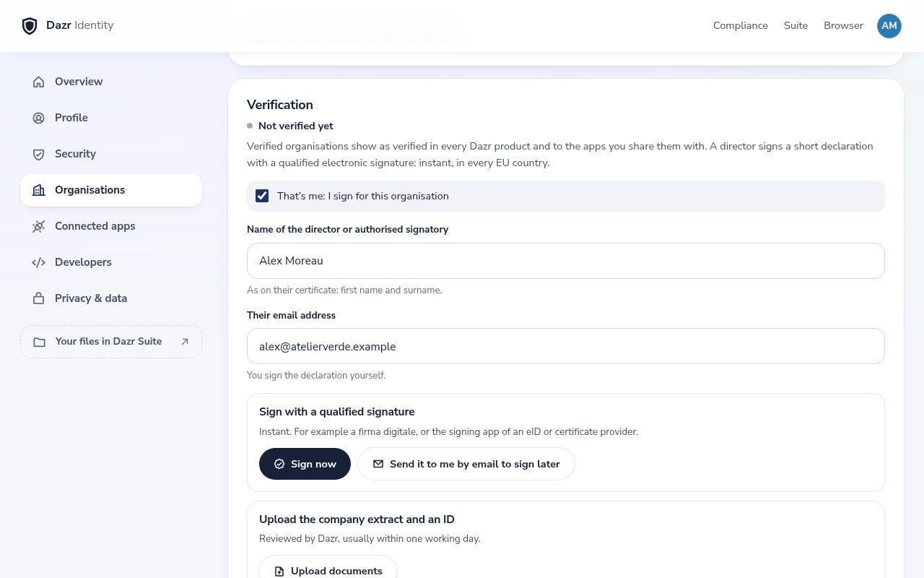Click the document icon on Upload documents

[x=279, y=571]
